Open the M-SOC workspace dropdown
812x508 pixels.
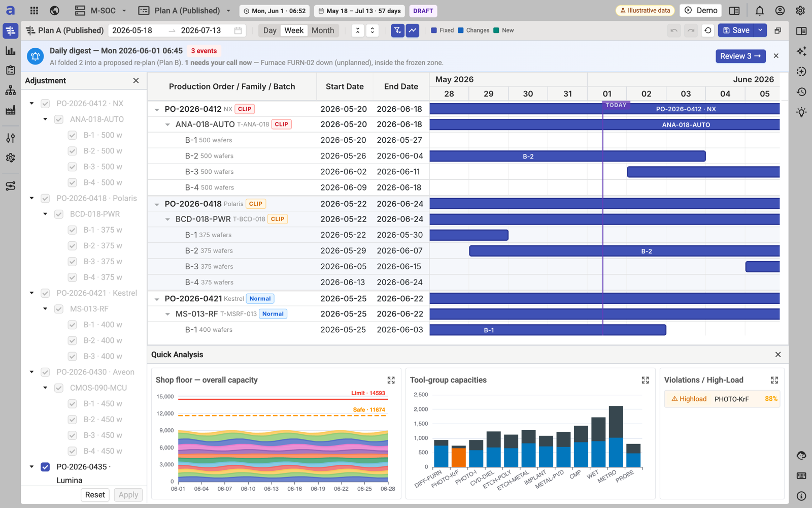point(100,11)
